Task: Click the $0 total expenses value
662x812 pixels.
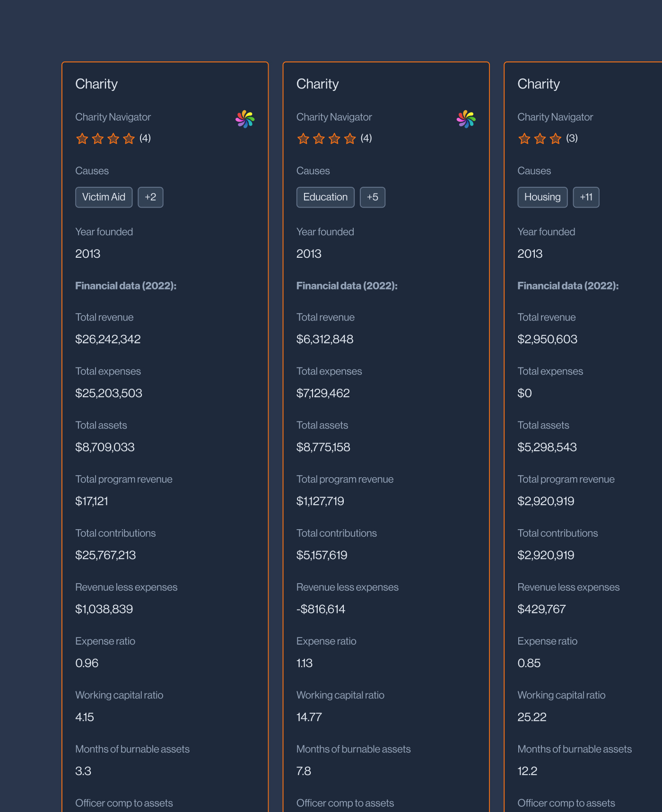Action: click(524, 393)
